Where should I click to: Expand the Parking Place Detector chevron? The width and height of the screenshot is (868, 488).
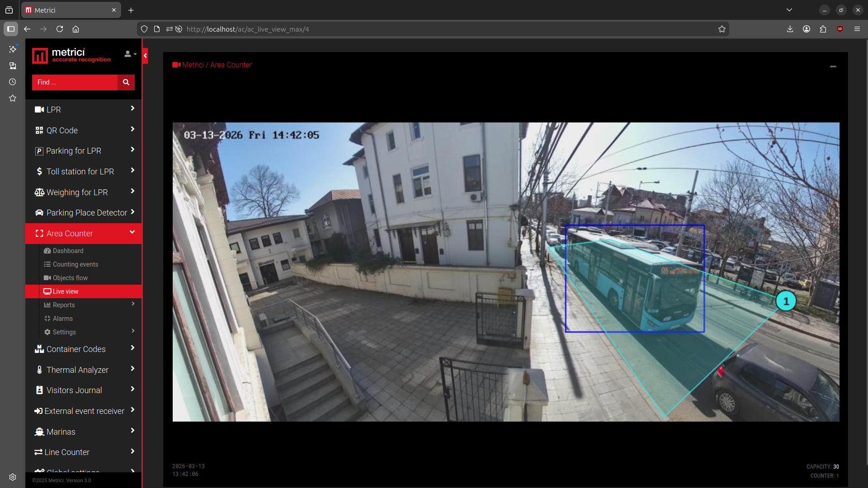click(132, 212)
